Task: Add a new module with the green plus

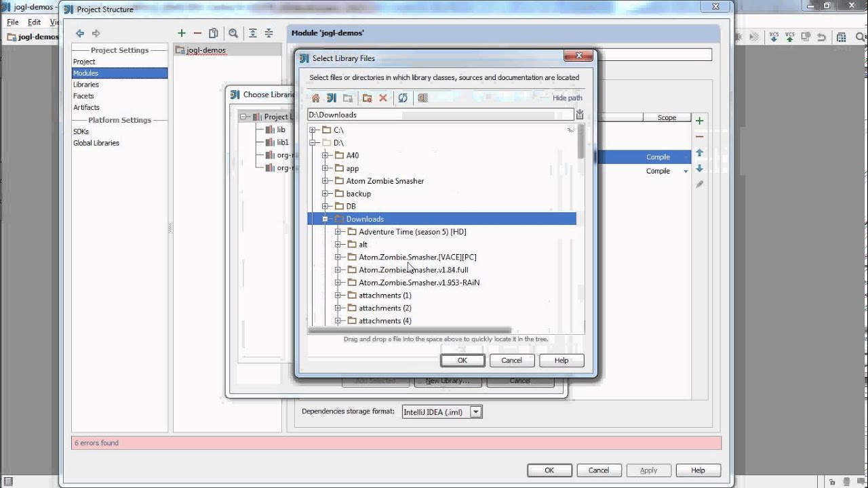Action: 181,33
